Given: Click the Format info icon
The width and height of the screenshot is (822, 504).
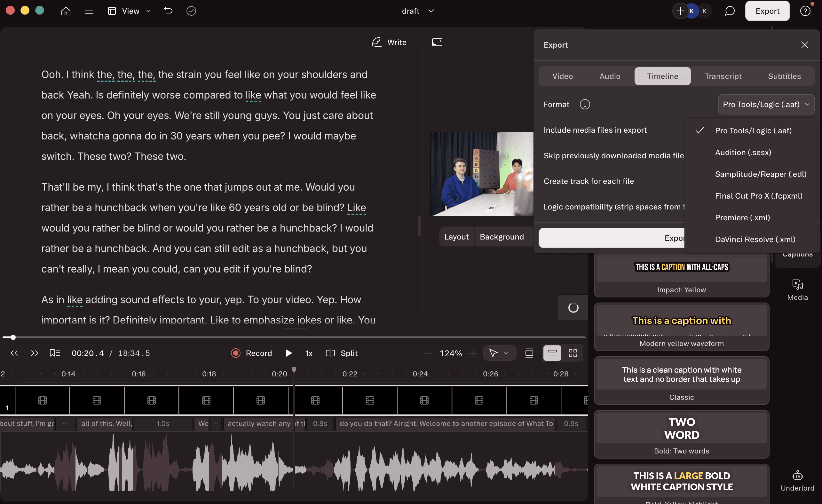Looking at the screenshot, I should 584,104.
